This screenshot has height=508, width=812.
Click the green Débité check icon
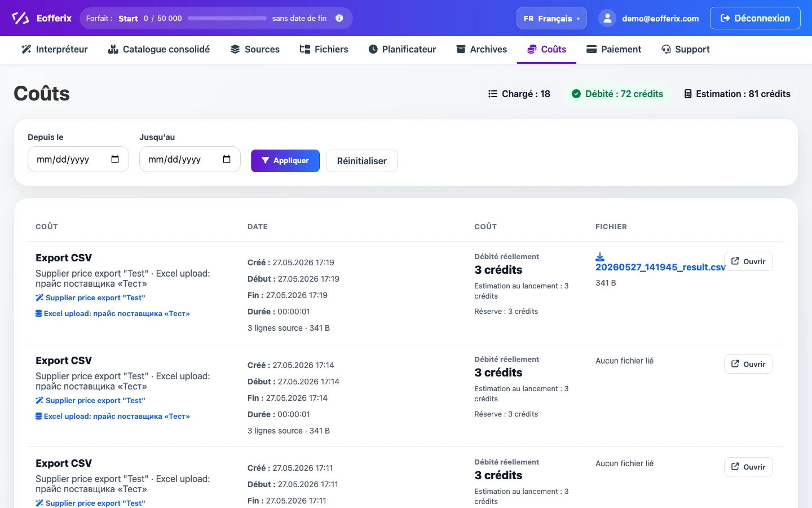(576, 94)
